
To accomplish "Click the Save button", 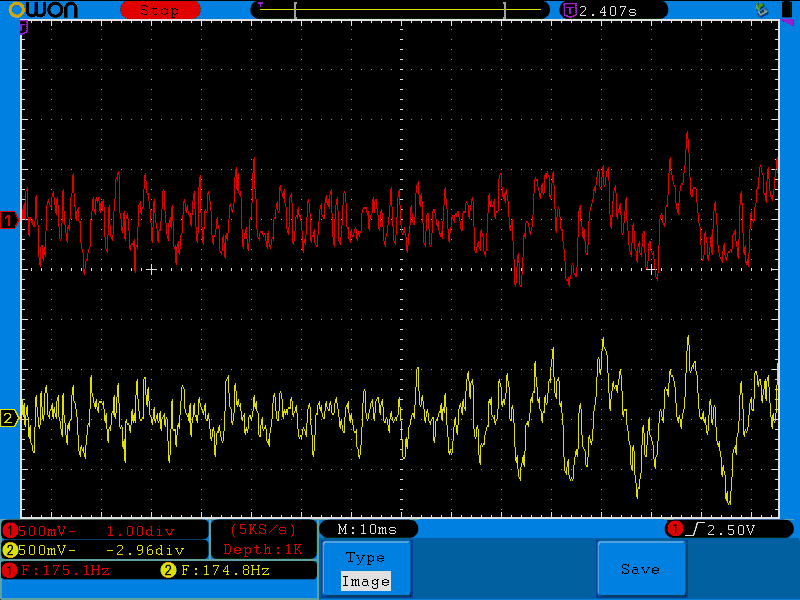I will coord(641,568).
